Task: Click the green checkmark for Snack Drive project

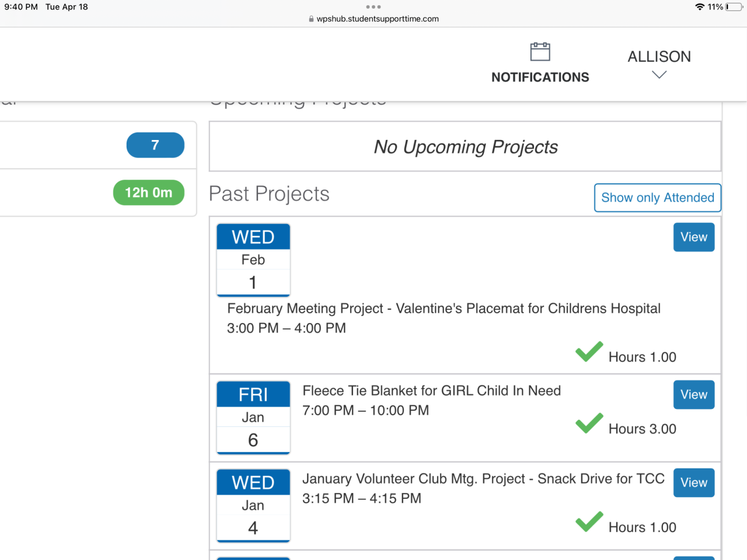Action: (589, 522)
